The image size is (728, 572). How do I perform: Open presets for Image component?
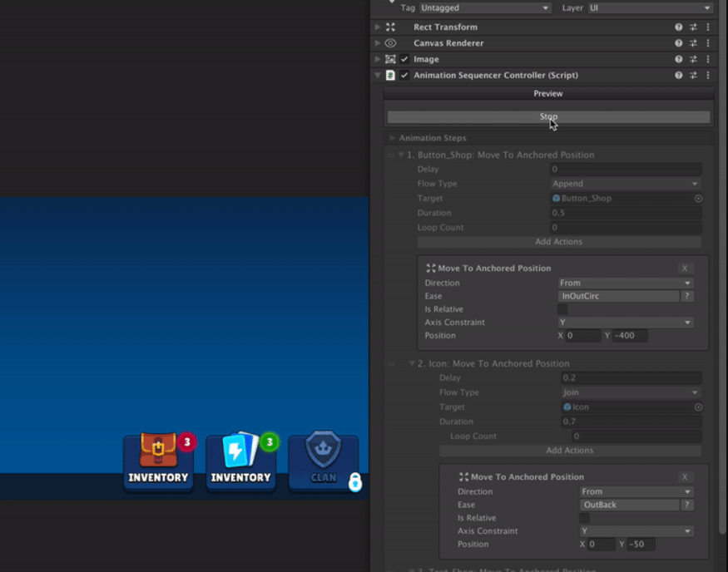(693, 59)
